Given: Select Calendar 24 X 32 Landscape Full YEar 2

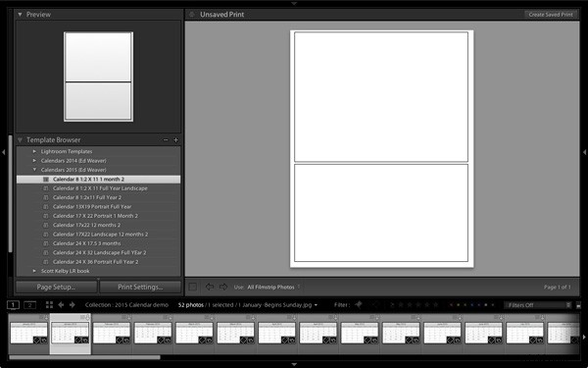Looking at the screenshot, I should (98, 253).
